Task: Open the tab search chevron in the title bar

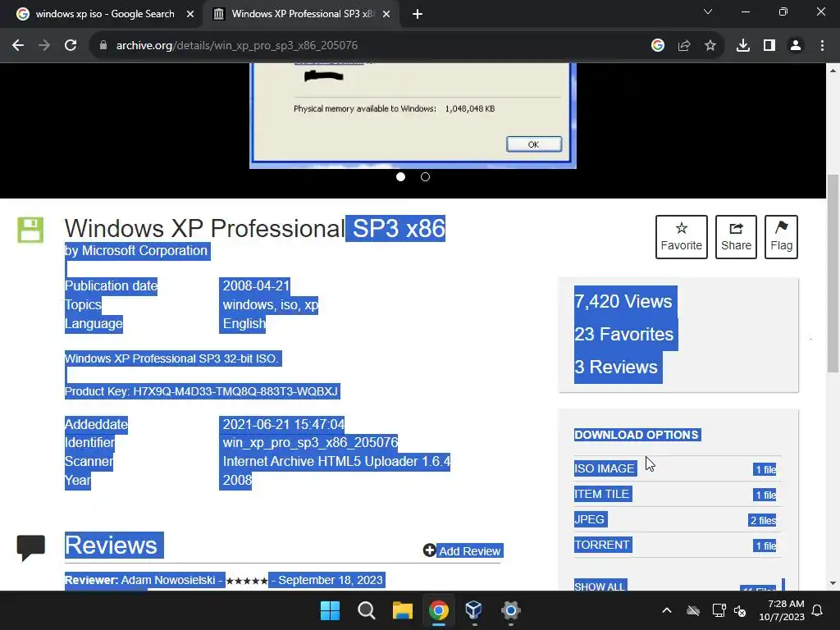Action: point(708,11)
